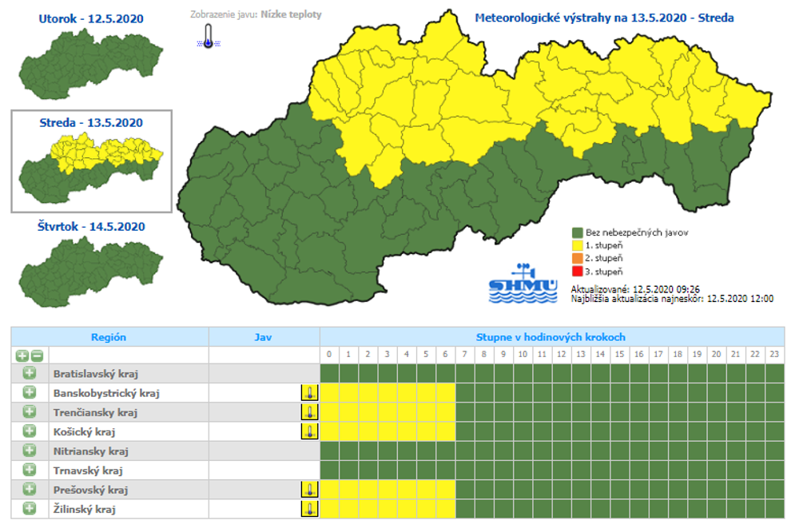This screenshot has height=532, width=799.
Task: Click hour 0 cell for Prešovský kraj
Action: [329, 490]
